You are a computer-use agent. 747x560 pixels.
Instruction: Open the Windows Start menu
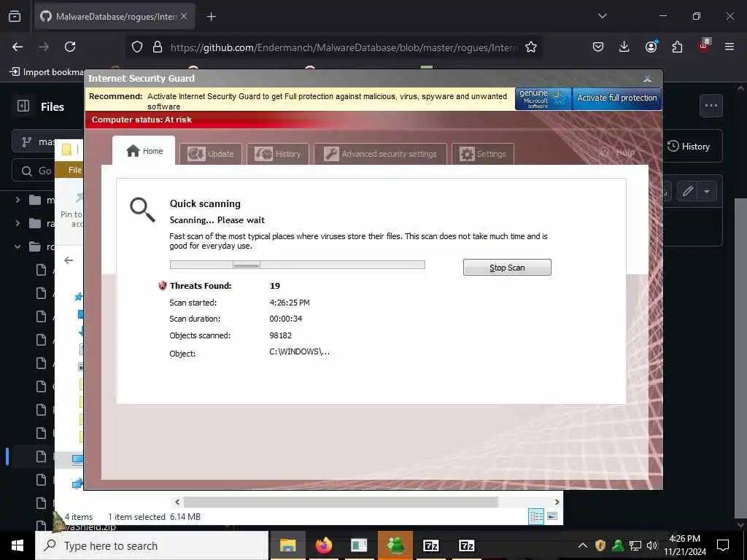pyautogui.click(x=18, y=545)
